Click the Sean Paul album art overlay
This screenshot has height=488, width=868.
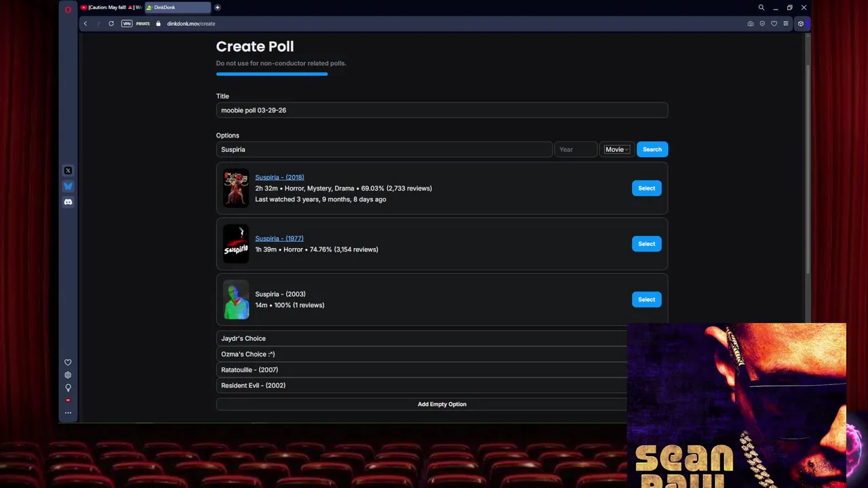tap(737, 405)
